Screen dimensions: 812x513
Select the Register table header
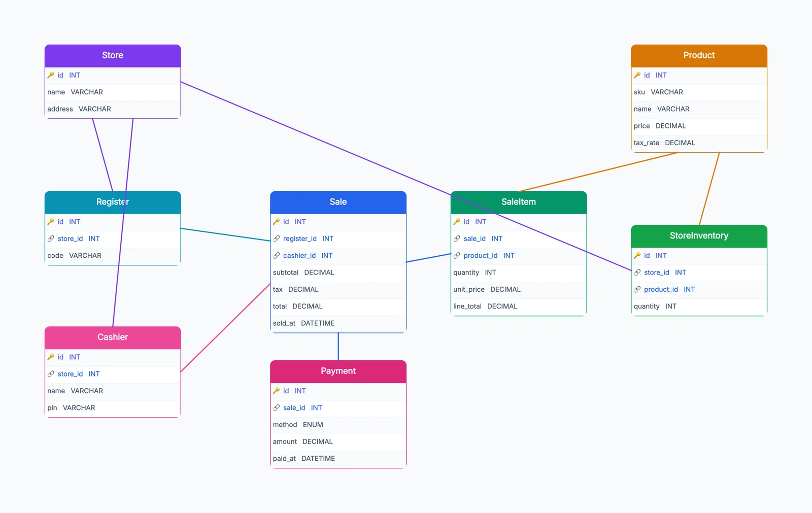pyautogui.click(x=113, y=202)
